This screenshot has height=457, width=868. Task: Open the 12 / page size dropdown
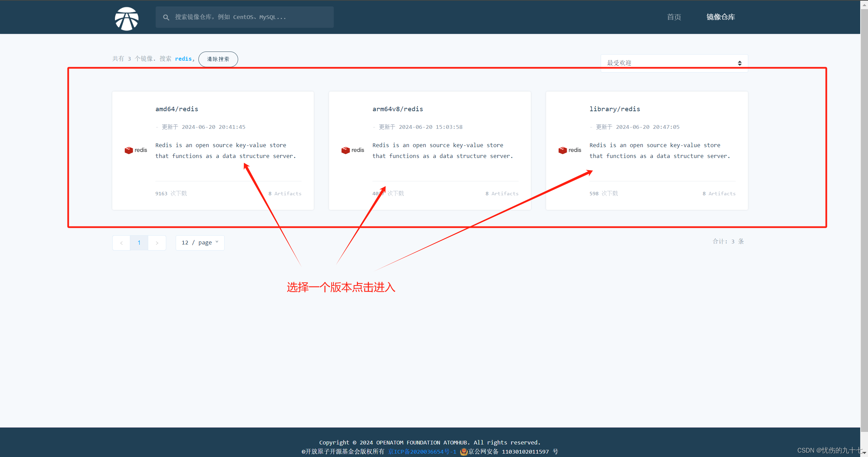(x=200, y=242)
